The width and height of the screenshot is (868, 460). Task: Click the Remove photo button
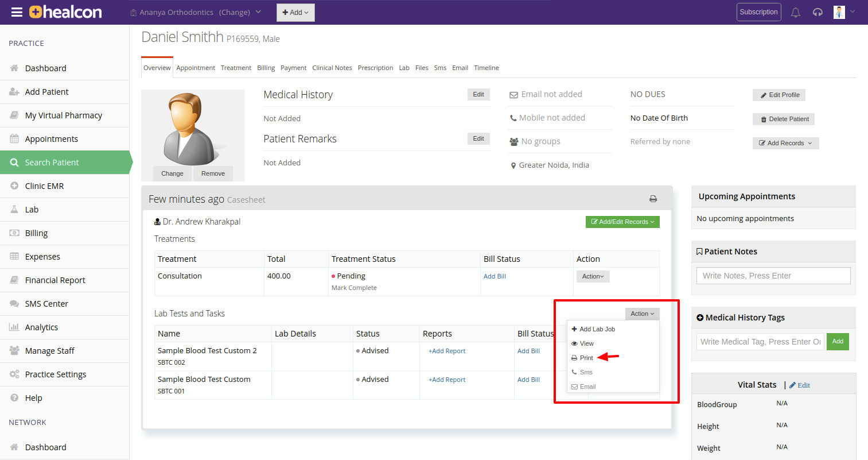[213, 173]
